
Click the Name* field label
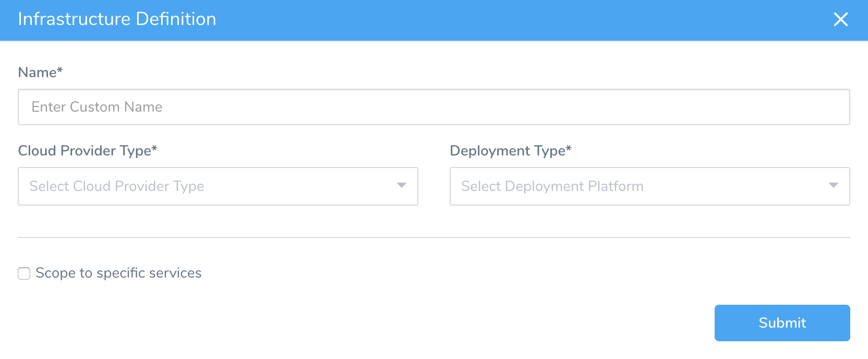(40, 72)
